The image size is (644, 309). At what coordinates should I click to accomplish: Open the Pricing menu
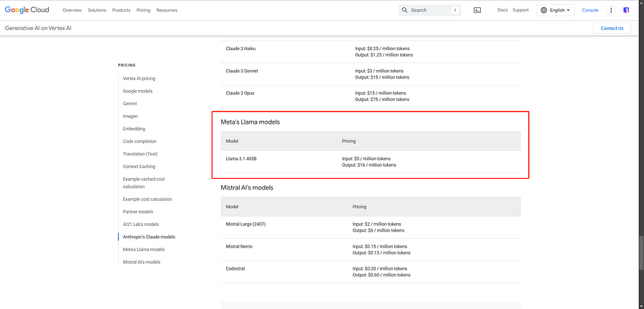pyautogui.click(x=143, y=10)
